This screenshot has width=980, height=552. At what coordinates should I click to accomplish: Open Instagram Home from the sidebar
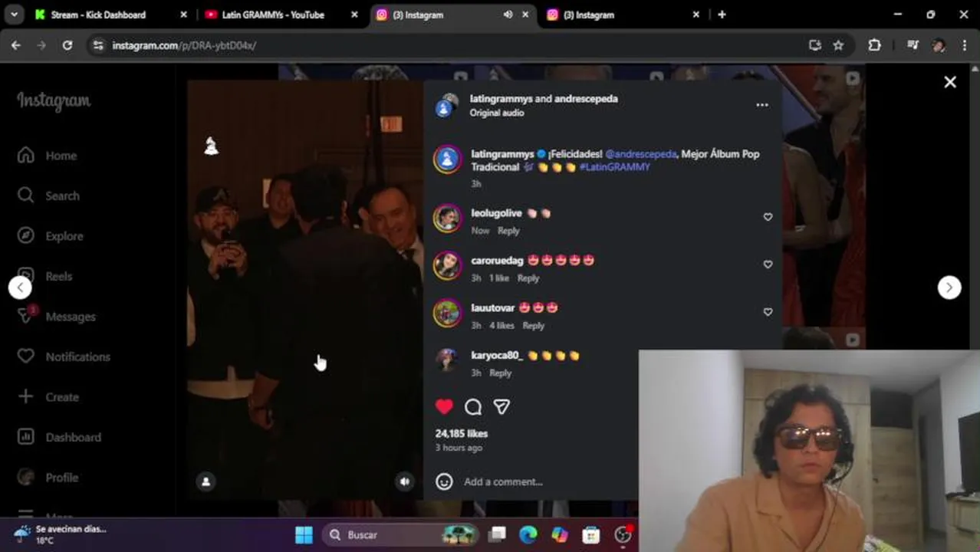click(48, 156)
